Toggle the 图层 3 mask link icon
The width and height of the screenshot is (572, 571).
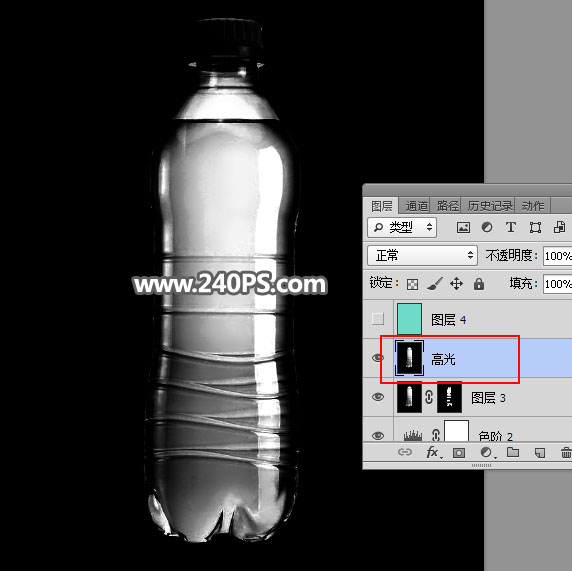tap(429, 397)
